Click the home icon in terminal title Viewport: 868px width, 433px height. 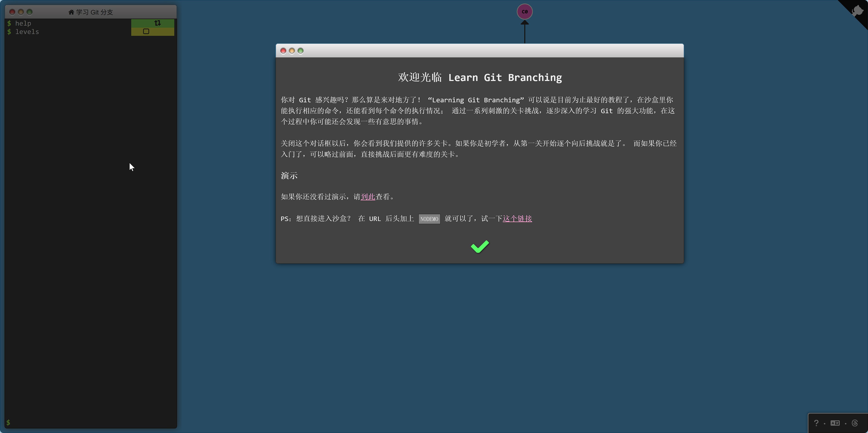71,12
